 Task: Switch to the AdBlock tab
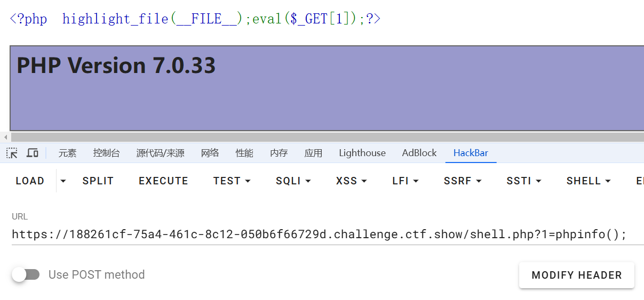tap(419, 153)
